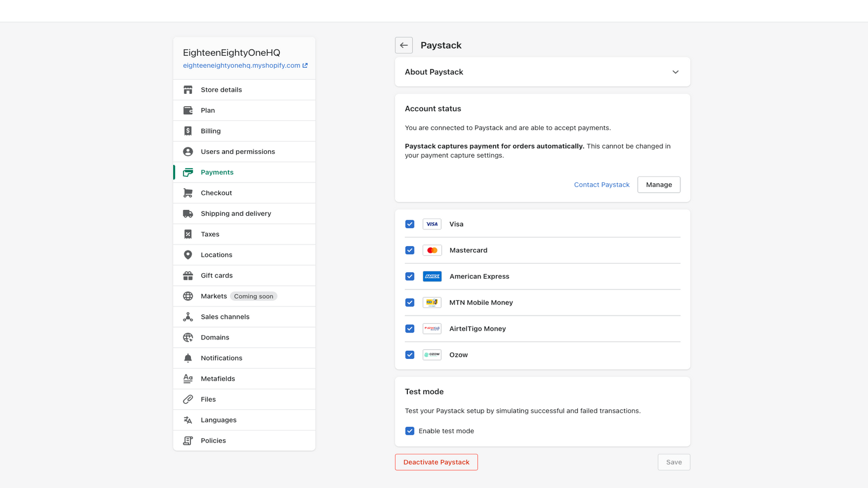Click the Manage button
Viewport: 868px width, 488px height.
[659, 185]
